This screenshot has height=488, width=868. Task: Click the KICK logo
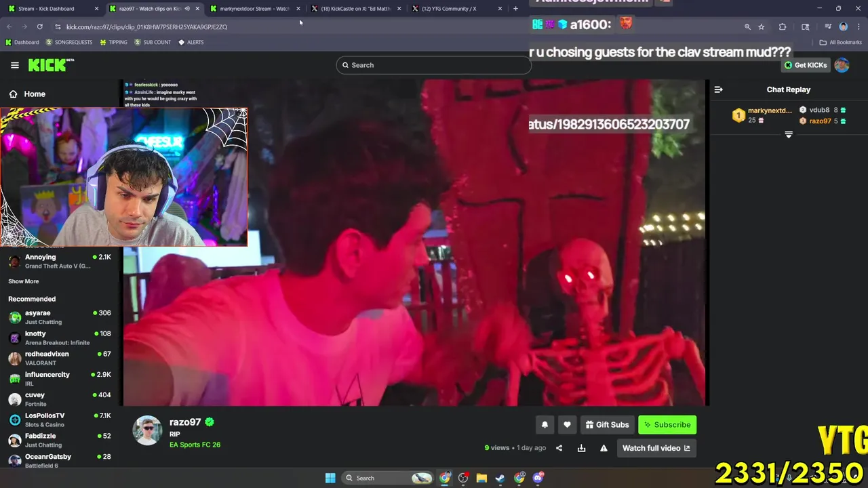coord(51,65)
